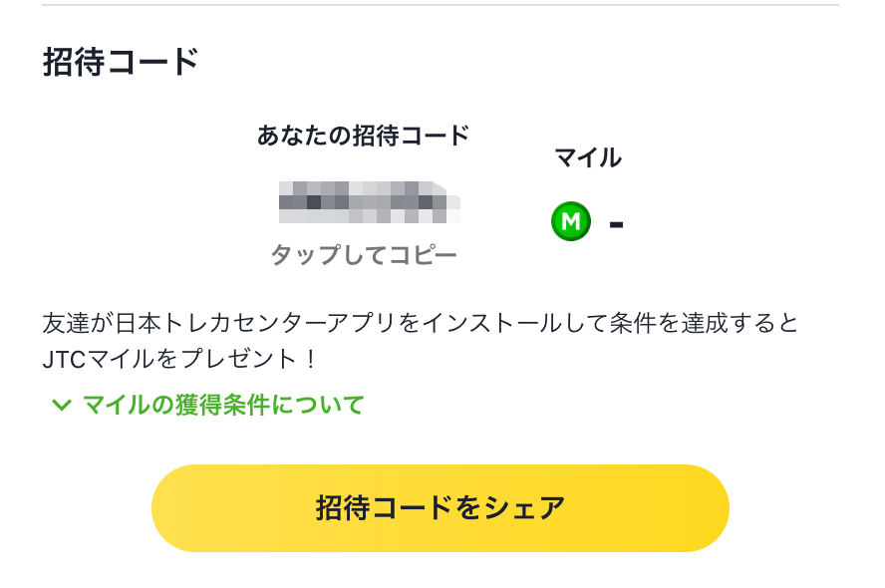The width and height of the screenshot is (885, 588).
Task: Click the horizontal divider line above 招待コード
Action: point(441,5)
